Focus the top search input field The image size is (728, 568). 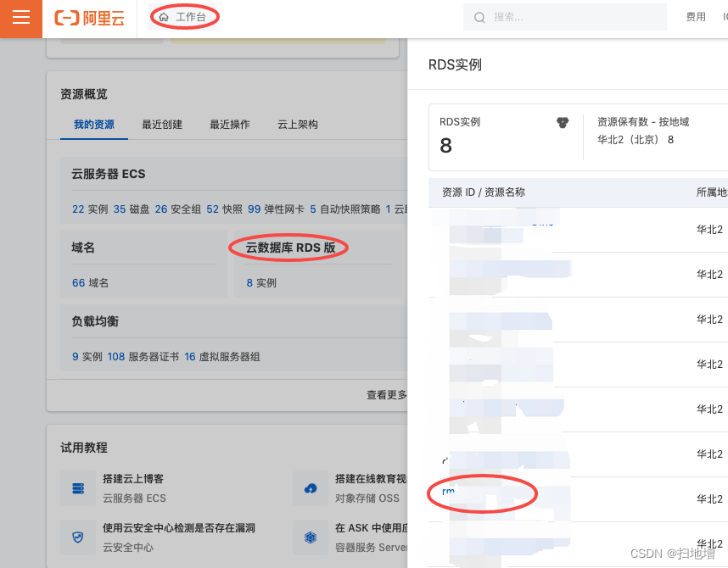click(x=565, y=17)
